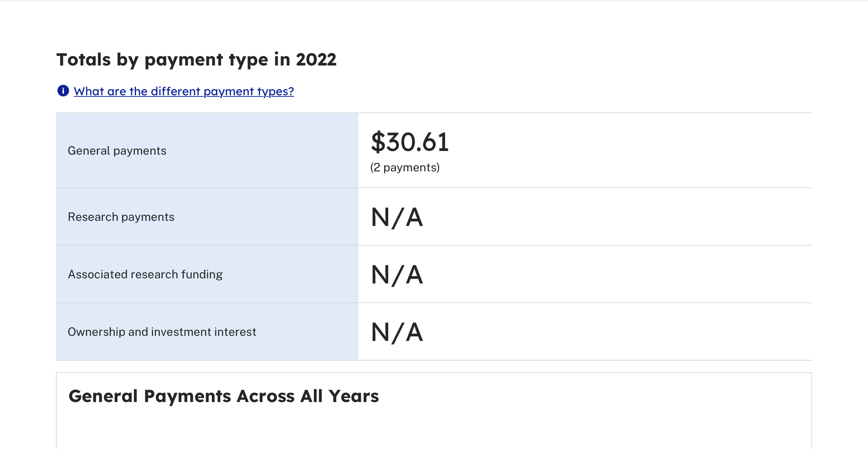Viewport: 868px width, 449px height.
Task: Click the 'Research payments' row label
Action: [x=121, y=217]
